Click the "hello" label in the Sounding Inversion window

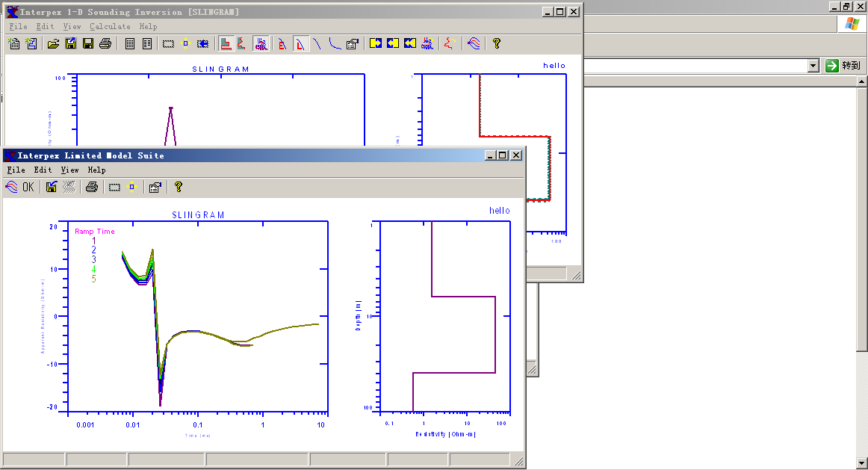[x=554, y=65]
